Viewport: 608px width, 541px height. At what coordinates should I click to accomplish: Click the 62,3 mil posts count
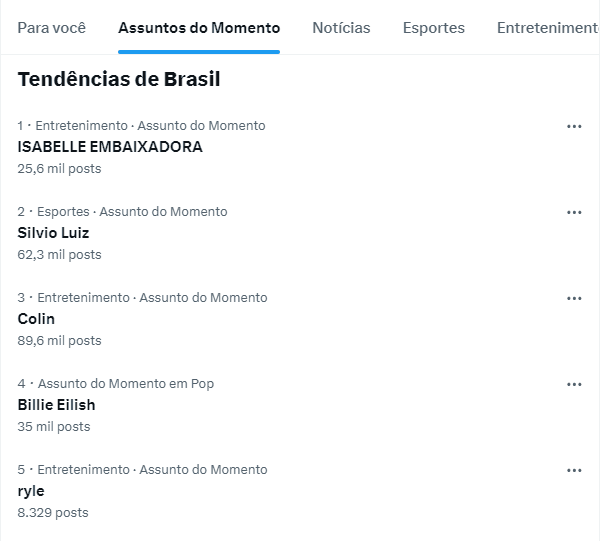click(x=59, y=255)
